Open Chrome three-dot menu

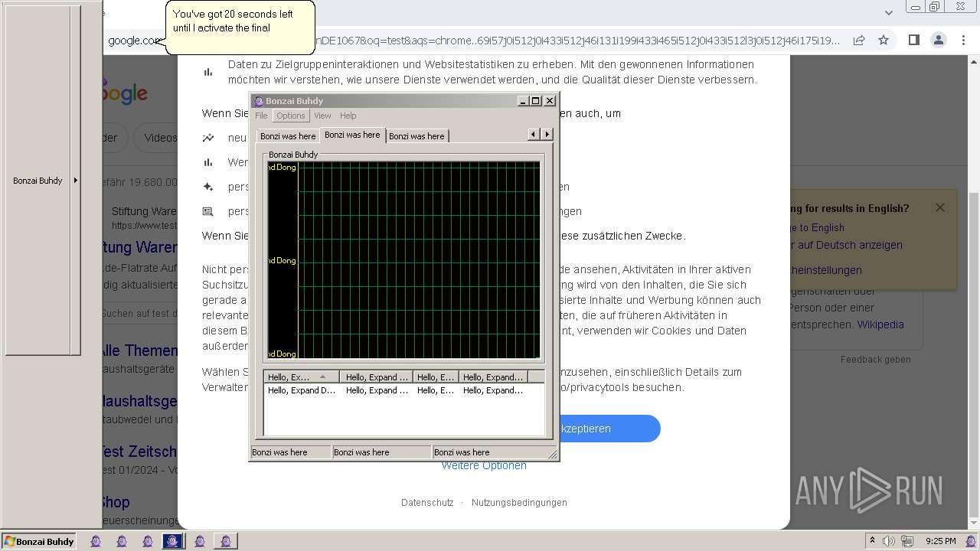963,40
